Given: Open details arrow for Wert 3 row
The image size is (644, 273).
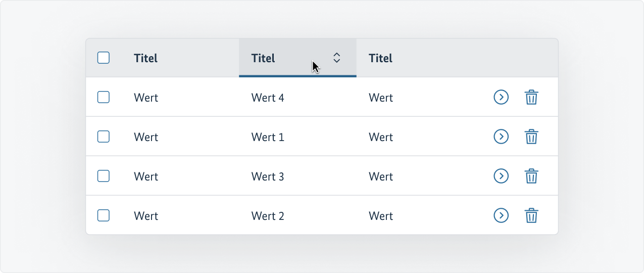Looking at the screenshot, I should coord(501,176).
